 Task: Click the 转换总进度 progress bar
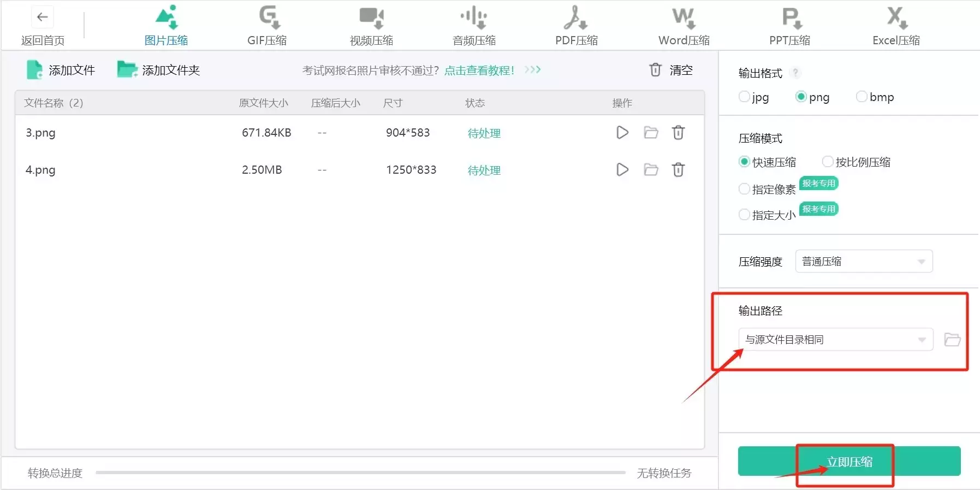[x=360, y=473]
